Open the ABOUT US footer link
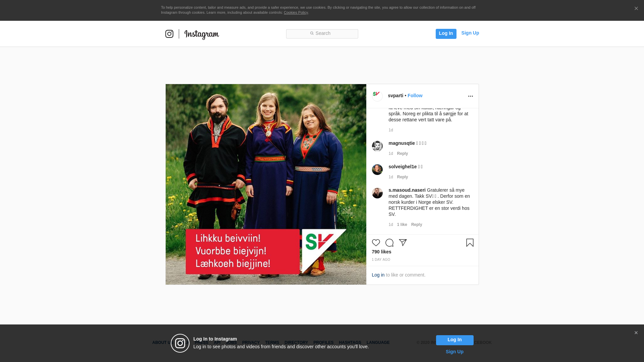This screenshot has height=362, width=644. tap(162, 343)
